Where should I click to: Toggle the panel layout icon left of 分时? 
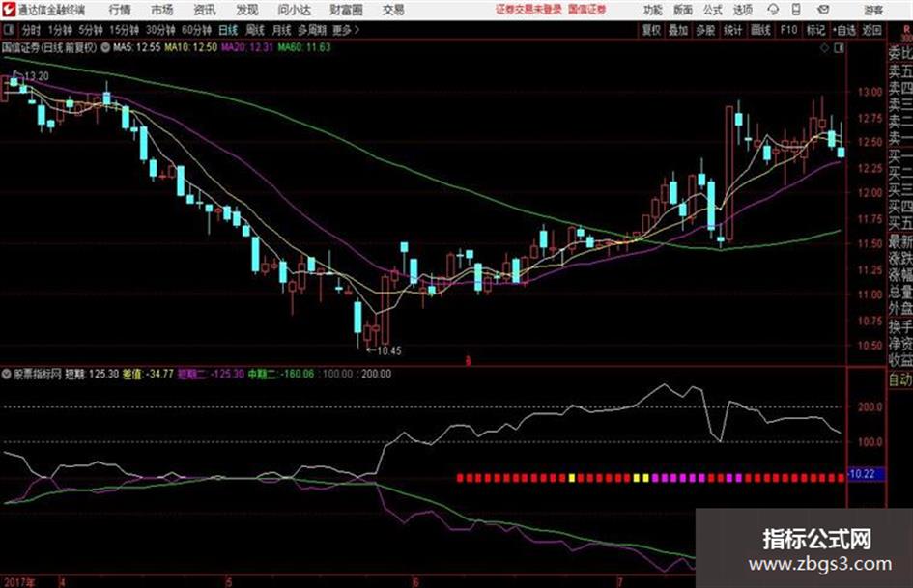pyautogui.click(x=9, y=30)
